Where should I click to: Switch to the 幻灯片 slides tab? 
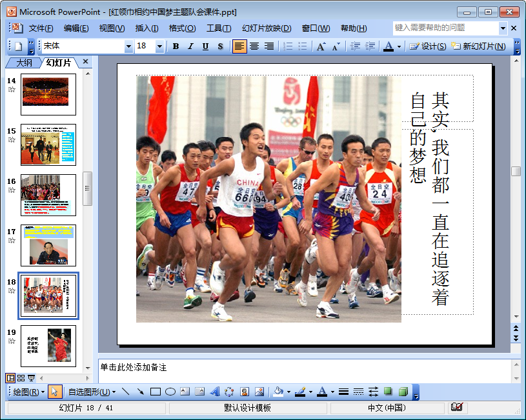(59, 63)
